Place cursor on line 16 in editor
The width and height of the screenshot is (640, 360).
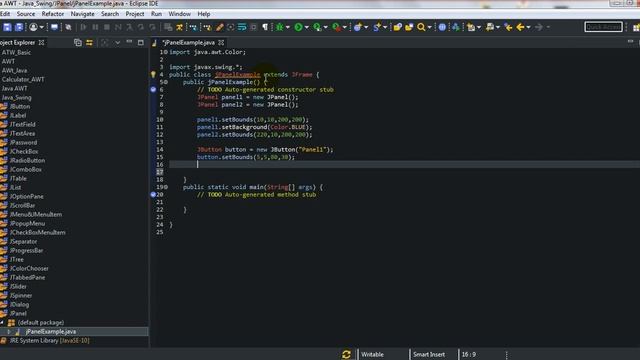coord(404,164)
